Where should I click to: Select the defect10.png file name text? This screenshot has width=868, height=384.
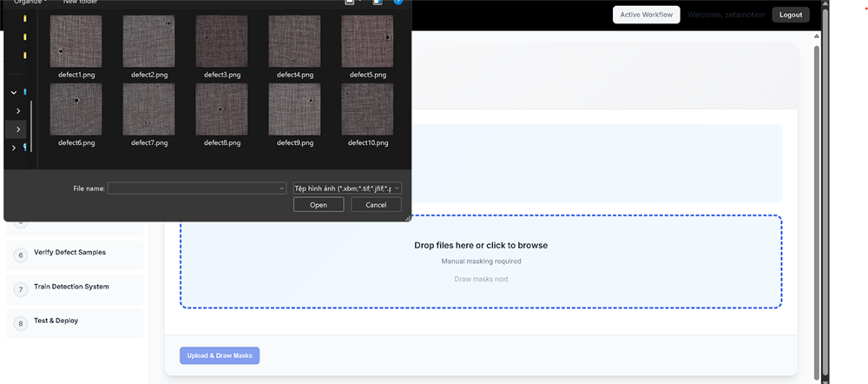pos(368,143)
